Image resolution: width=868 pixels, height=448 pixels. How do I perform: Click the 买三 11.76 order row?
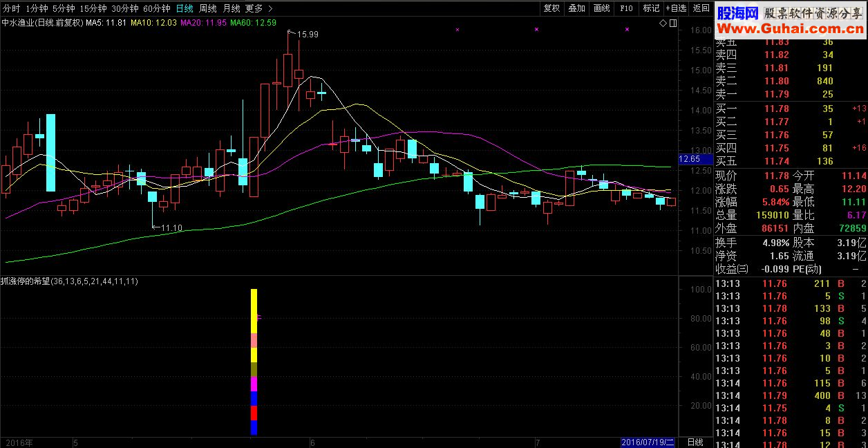tap(791, 136)
